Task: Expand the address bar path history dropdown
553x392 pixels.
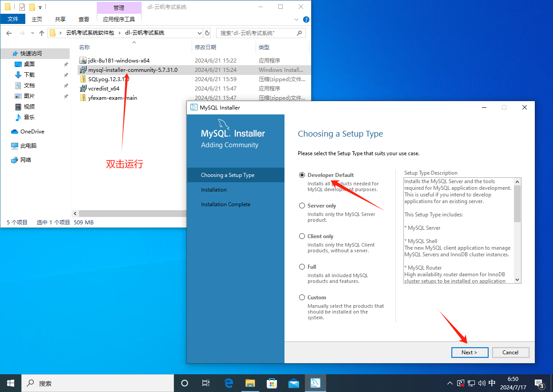Action: point(199,33)
